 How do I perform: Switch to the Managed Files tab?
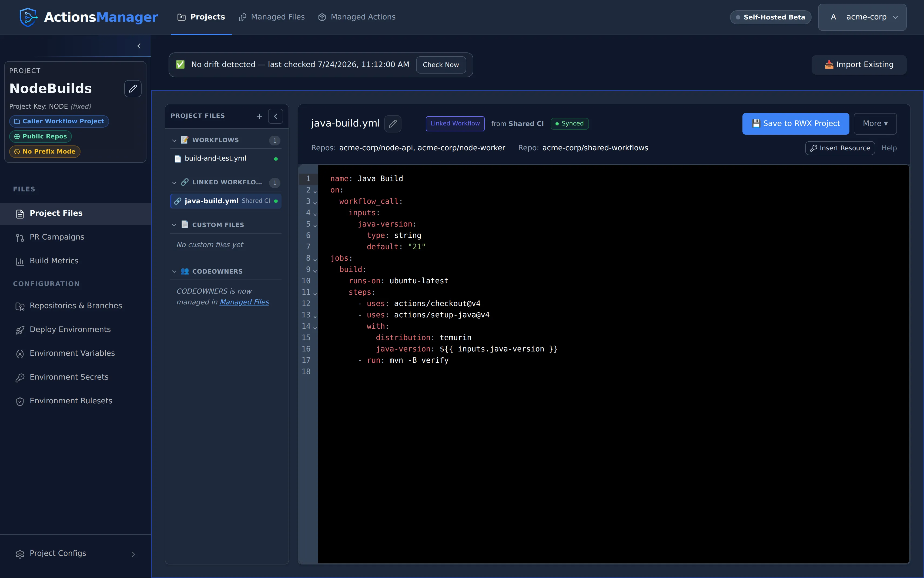(272, 17)
